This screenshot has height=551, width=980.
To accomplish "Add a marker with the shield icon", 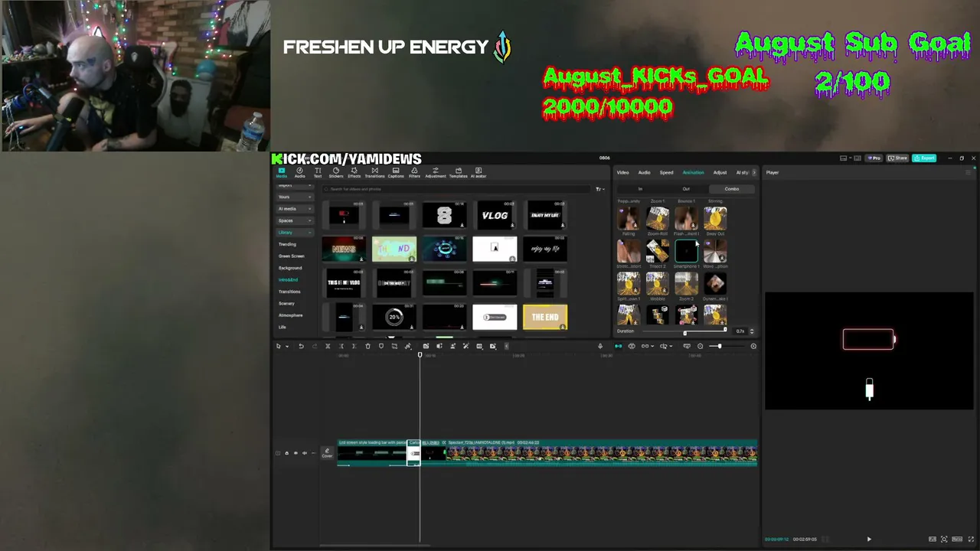I will [381, 347].
